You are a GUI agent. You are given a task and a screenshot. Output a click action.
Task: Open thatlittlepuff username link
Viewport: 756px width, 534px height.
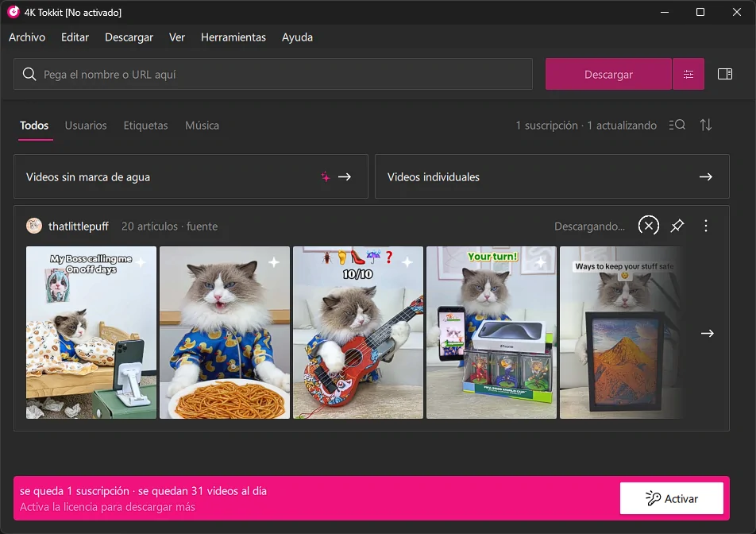(x=79, y=226)
